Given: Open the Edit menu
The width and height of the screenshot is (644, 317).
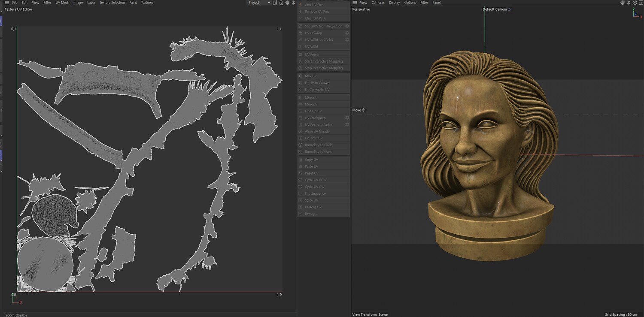Looking at the screenshot, I should [24, 3].
